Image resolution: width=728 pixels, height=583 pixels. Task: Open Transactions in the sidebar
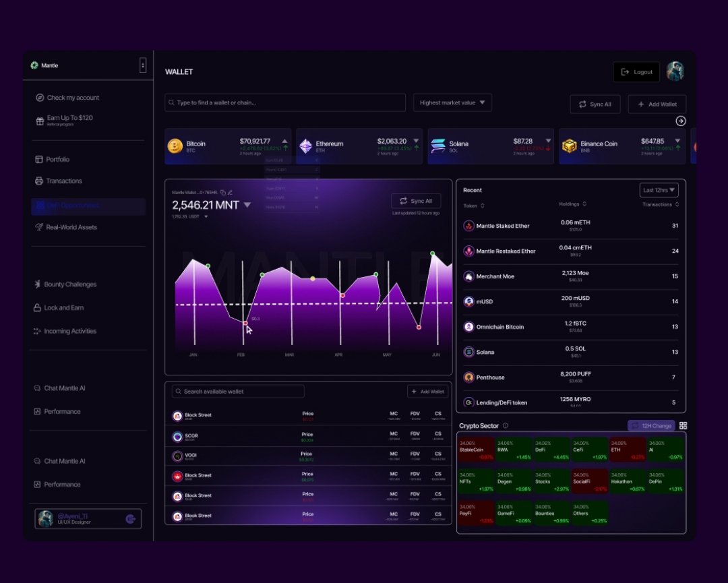point(59,181)
